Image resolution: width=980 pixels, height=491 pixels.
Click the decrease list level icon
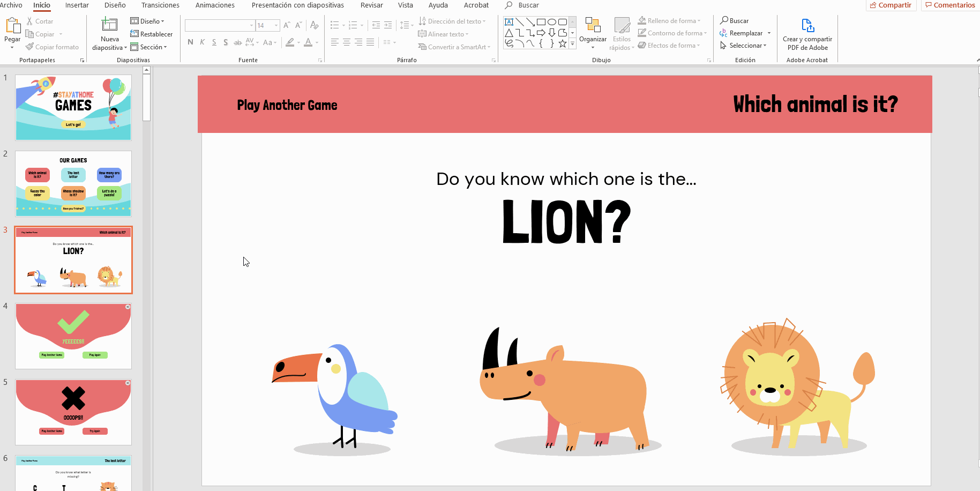tap(376, 25)
